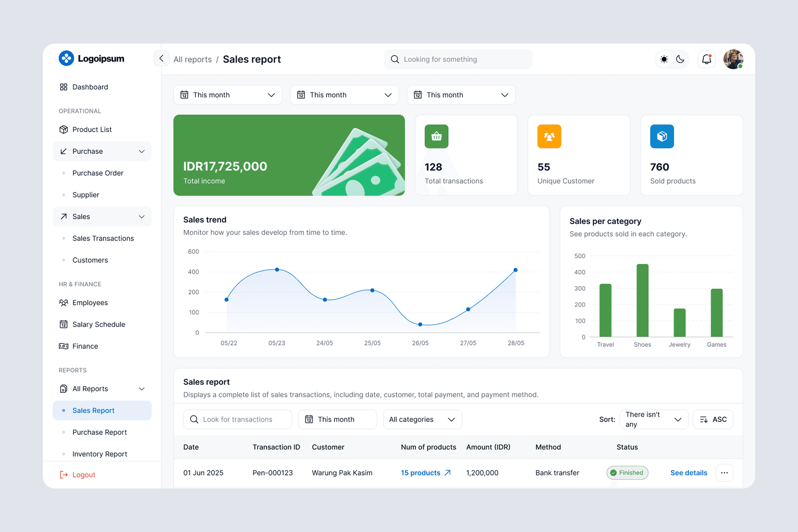This screenshot has width=798, height=532.
Task: Click the Logoipsum logo
Action: coord(92,58)
